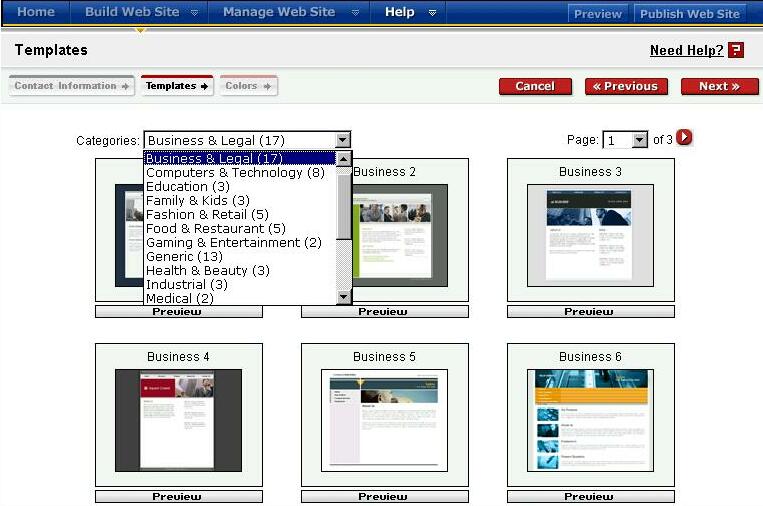
Task: Select Computers & Technology (8) category
Action: (x=235, y=173)
